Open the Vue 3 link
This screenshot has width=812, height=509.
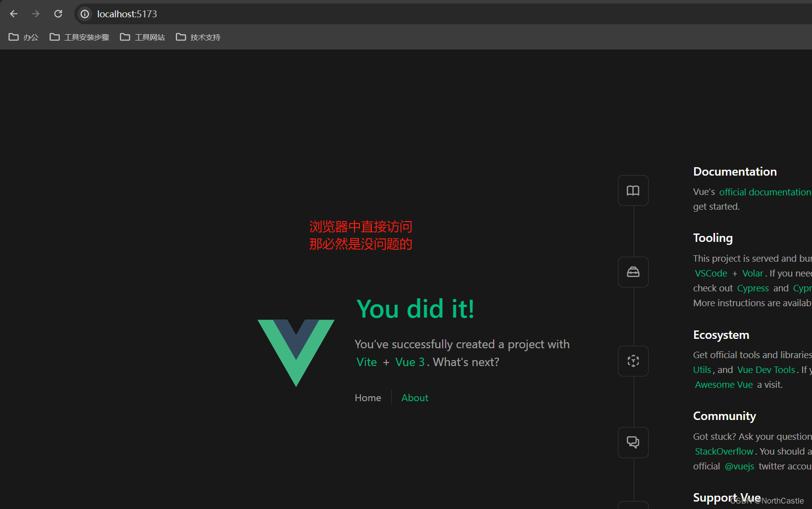410,362
